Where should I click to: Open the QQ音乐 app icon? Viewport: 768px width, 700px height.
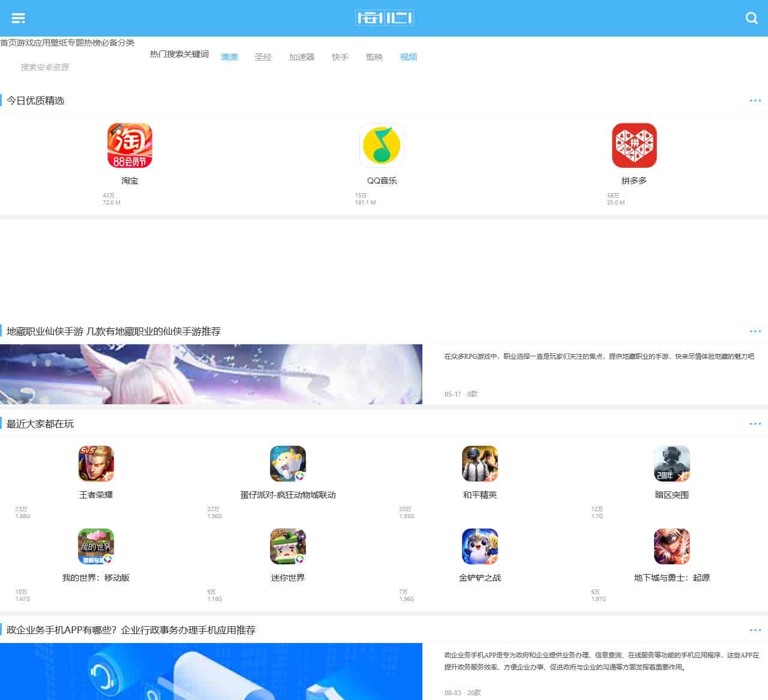click(382, 145)
